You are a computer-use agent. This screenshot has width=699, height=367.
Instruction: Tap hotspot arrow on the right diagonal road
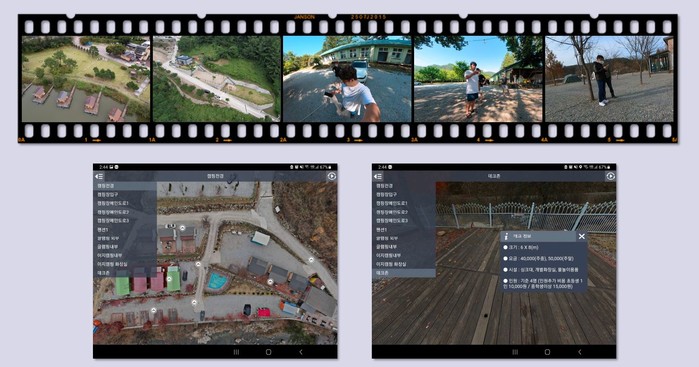(311, 260)
